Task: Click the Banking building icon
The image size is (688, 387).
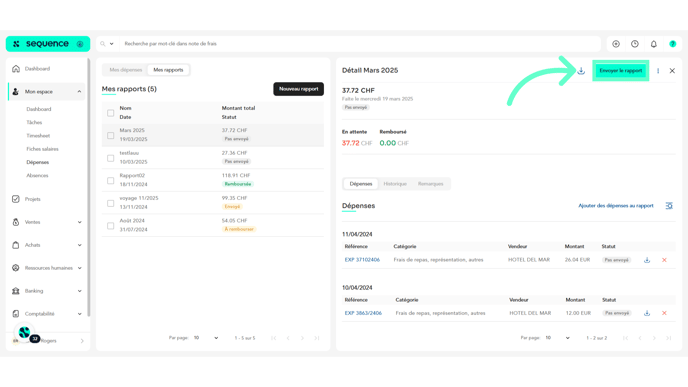Action: pos(16,291)
